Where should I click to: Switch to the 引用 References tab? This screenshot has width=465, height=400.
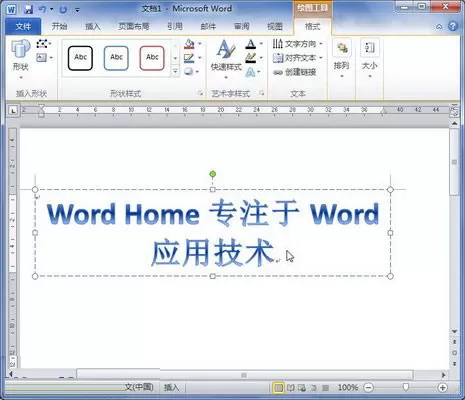pos(175,26)
